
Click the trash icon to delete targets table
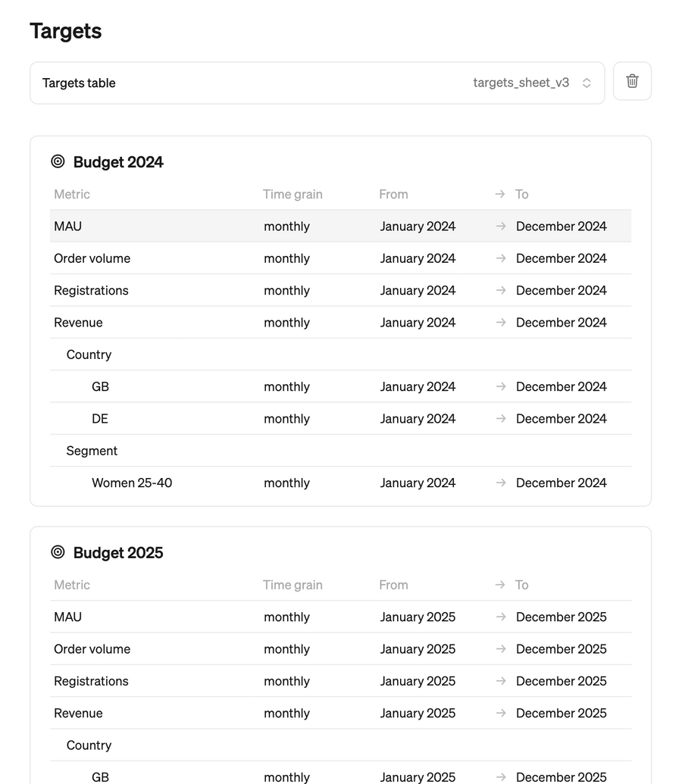[631, 81]
